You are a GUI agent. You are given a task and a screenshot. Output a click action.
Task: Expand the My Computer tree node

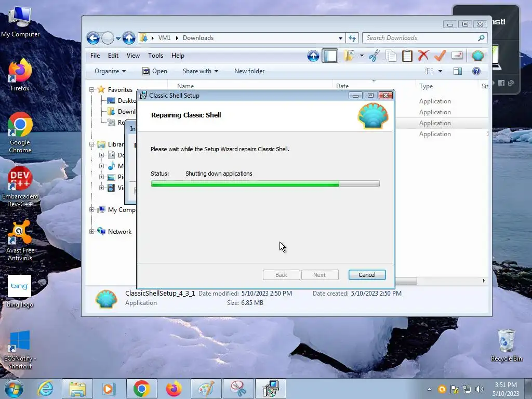(91, 210)
